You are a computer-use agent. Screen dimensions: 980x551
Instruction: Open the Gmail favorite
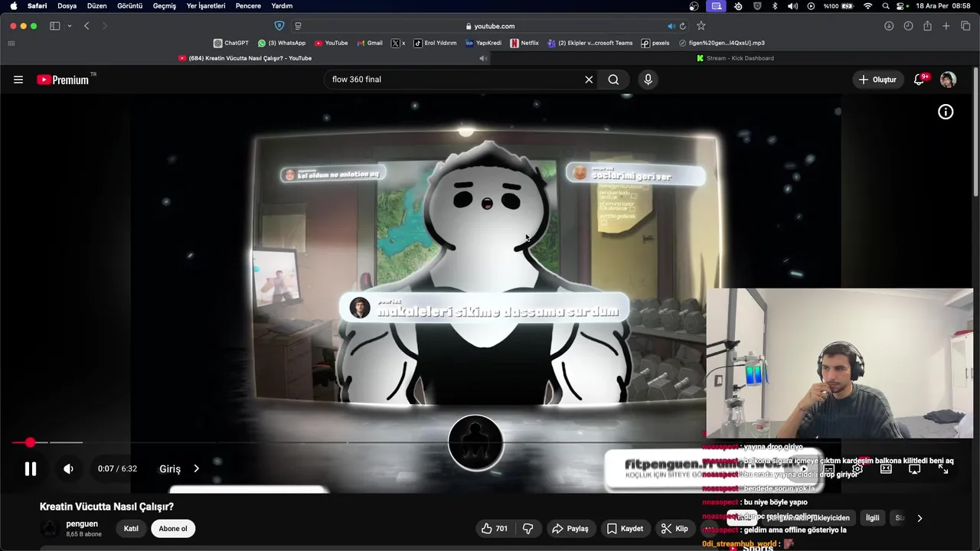pyautogui.click(x=369, y=44)
